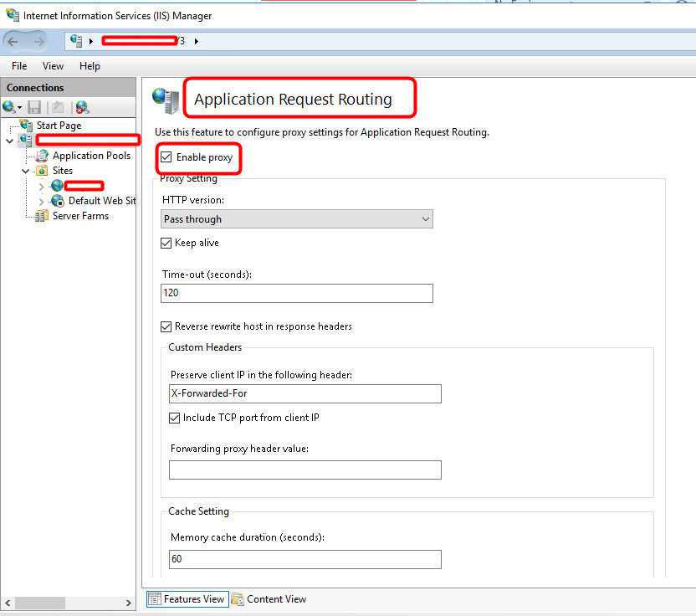
Task: Collapse the server node in Connections tree
Action: [9, 141]
